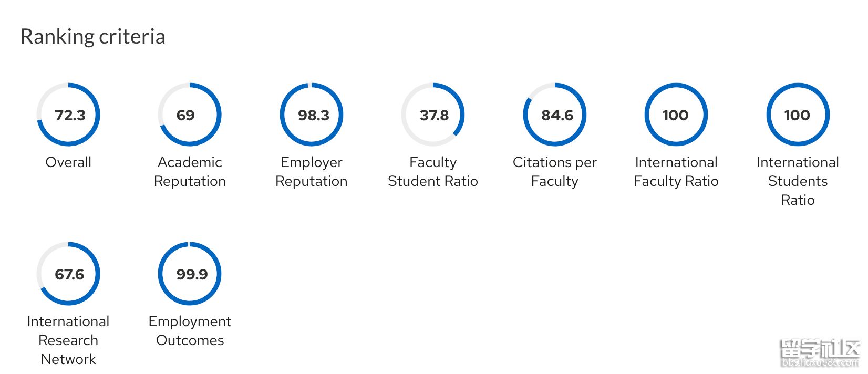Click the Ranking criteria heading
This screenshot has height=374, width=868.
click(x=93, y=37)
